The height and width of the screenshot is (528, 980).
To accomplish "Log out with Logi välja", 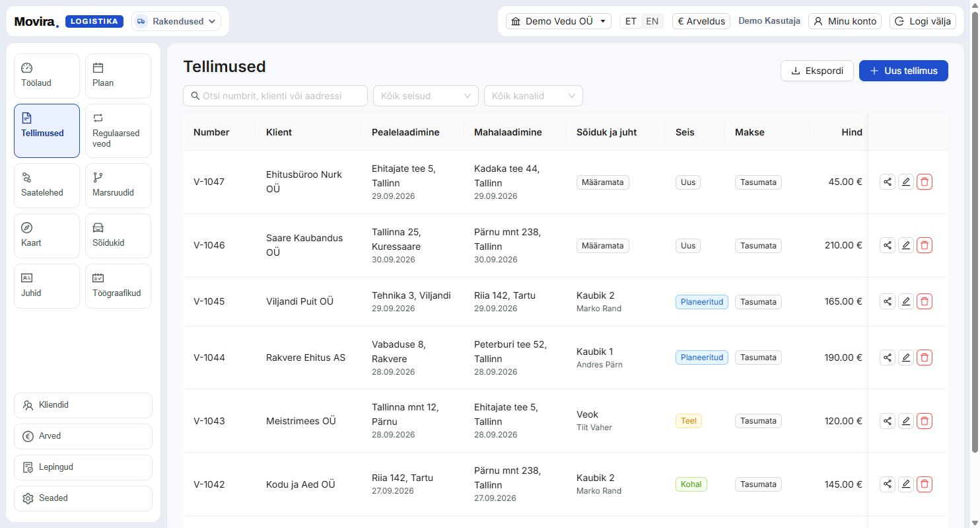I will tap(923, 21).
